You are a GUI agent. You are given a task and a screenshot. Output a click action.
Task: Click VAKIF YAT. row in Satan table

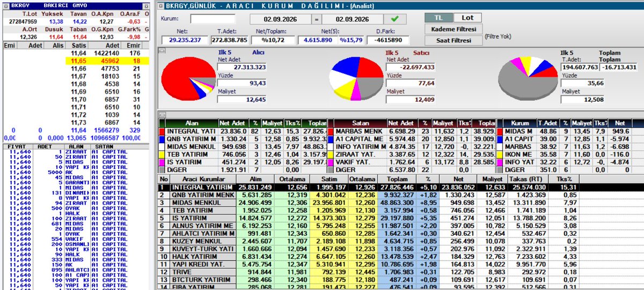point(411,162)
